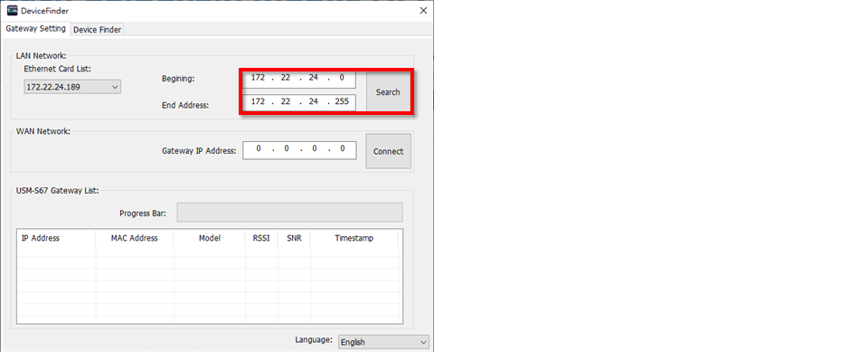This screenshot has width=868, height=352.
Task: Click the Timestamp column header
Action: point(354,238)
